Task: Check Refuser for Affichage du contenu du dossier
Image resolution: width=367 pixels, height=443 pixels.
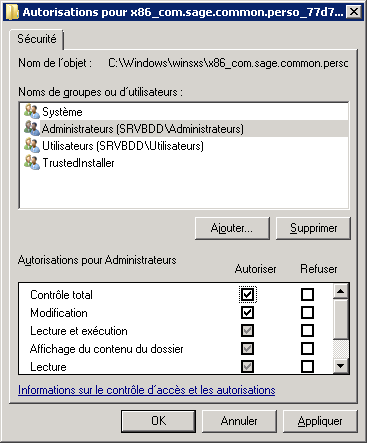Action: [x=307, y=349]
